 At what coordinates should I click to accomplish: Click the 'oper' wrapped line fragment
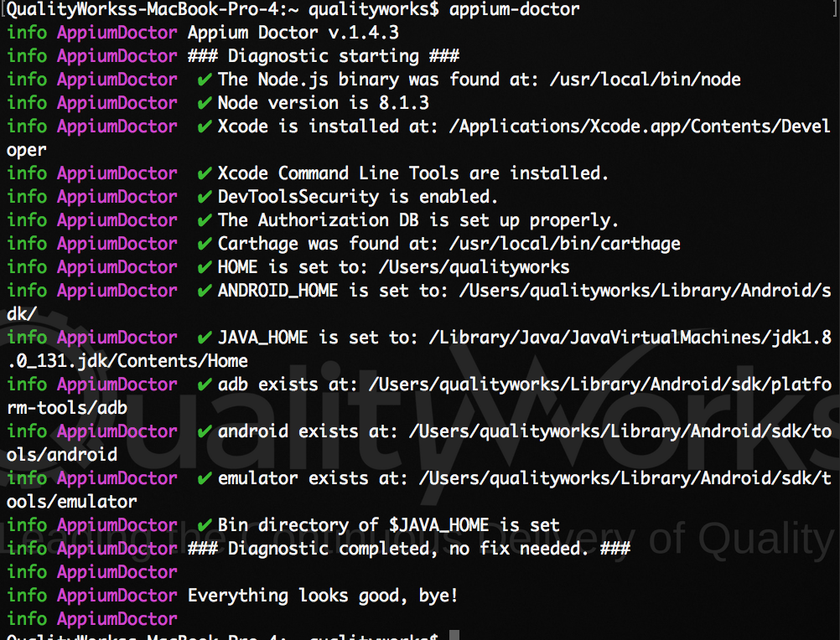[26, 151]
